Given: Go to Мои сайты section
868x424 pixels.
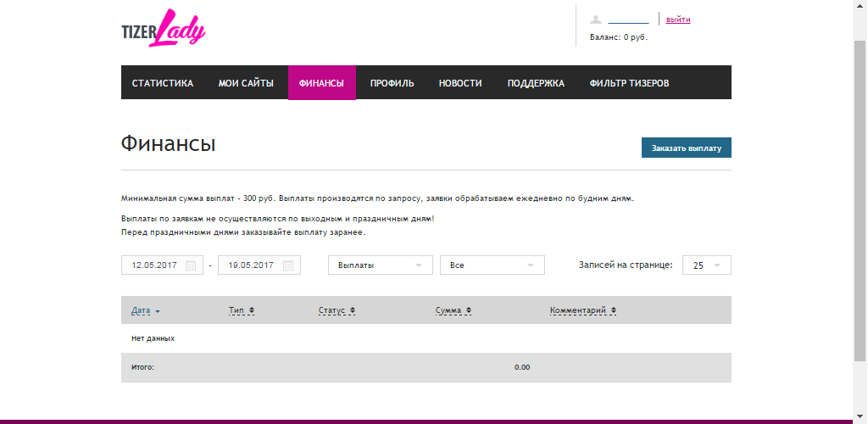Looking at the screenshot, I should coord(246,83).
